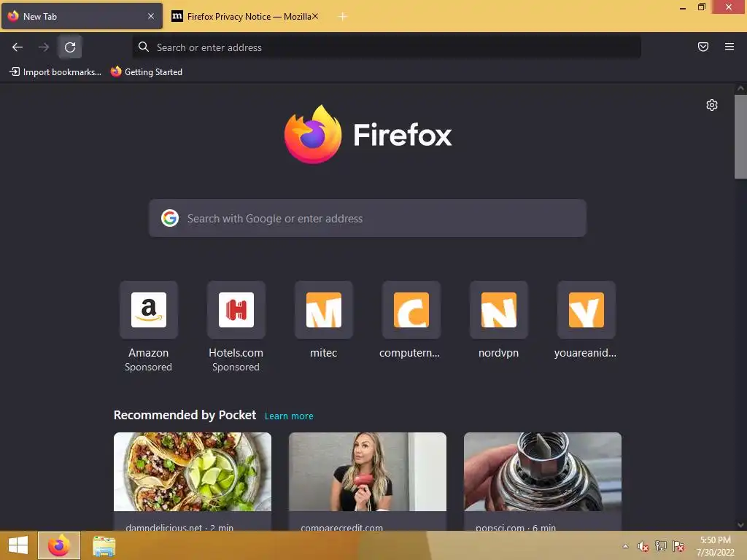Show hidden system tray icons

(625, 546)
